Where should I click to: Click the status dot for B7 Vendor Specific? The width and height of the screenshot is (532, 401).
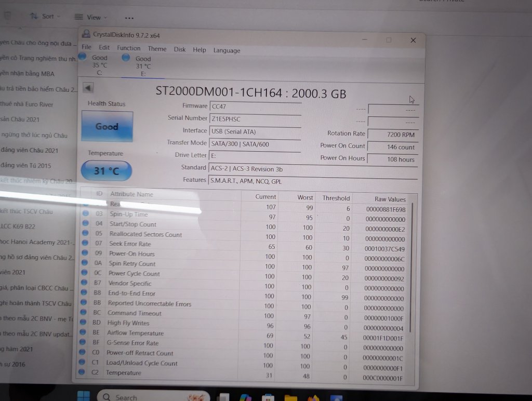(84, 282)
